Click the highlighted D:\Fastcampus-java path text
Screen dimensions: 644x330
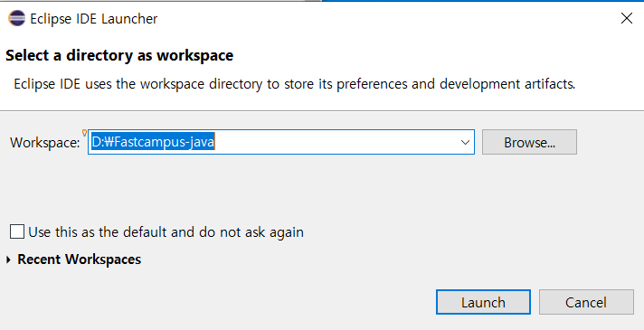click(153, 142)
